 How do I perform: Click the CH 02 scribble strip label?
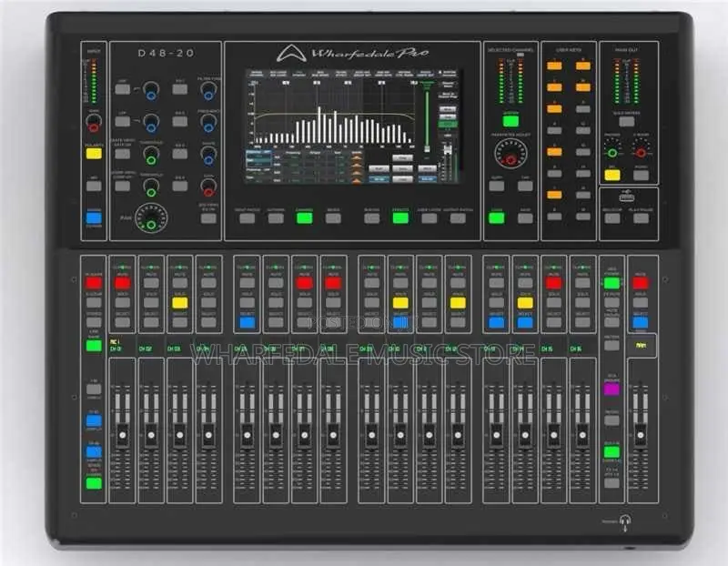pos(146,349)
